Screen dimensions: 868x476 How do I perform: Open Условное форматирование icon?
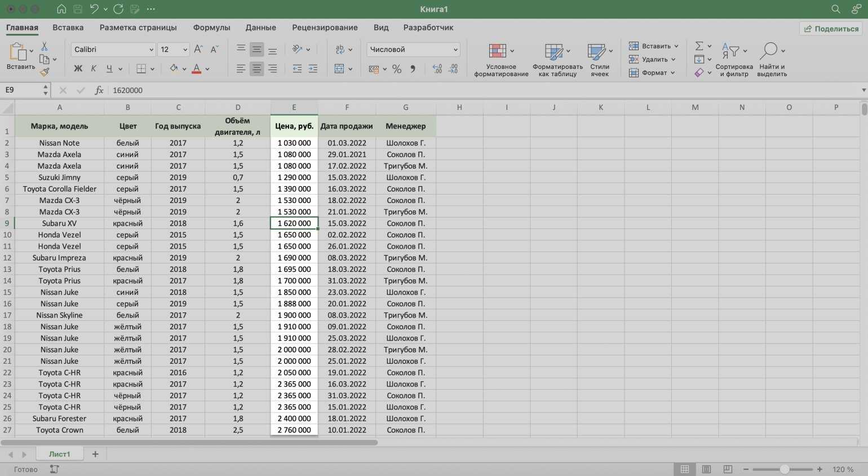coord(497,51)
